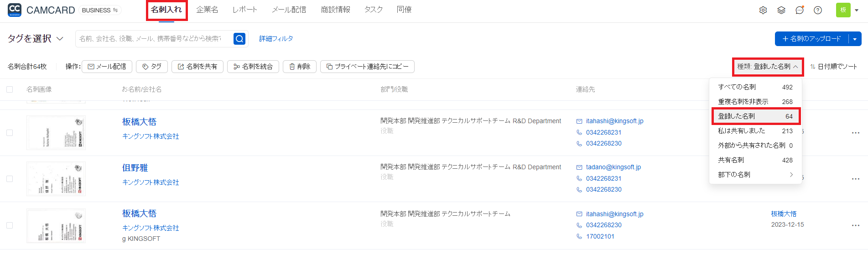Select 共有名刺 option
Viewport: 868px width, 255px height.
click(755, 160)
